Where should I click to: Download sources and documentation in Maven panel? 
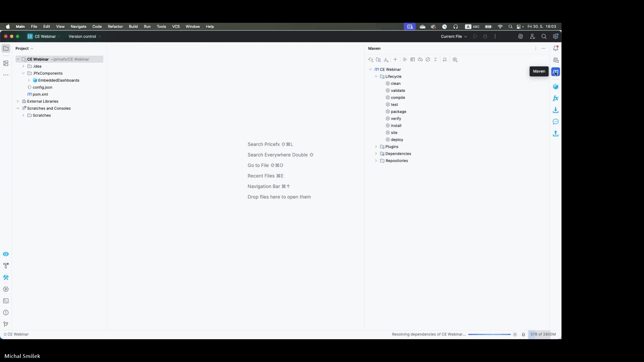coord(386,60)
